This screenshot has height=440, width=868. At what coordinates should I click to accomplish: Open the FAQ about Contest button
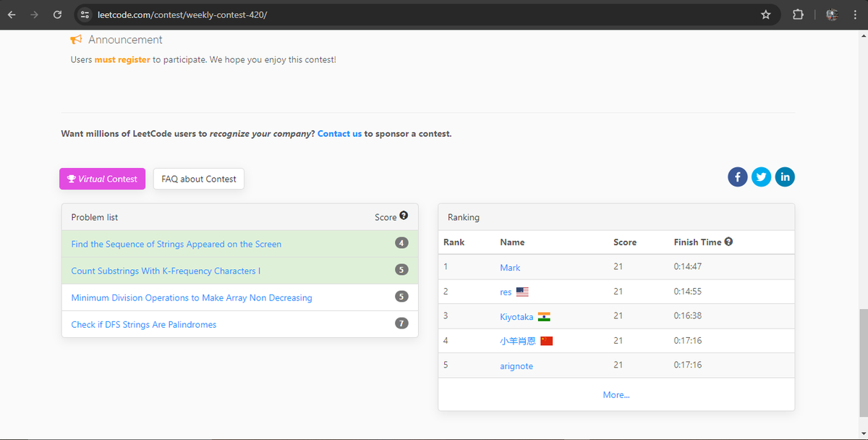pos(199,179)
